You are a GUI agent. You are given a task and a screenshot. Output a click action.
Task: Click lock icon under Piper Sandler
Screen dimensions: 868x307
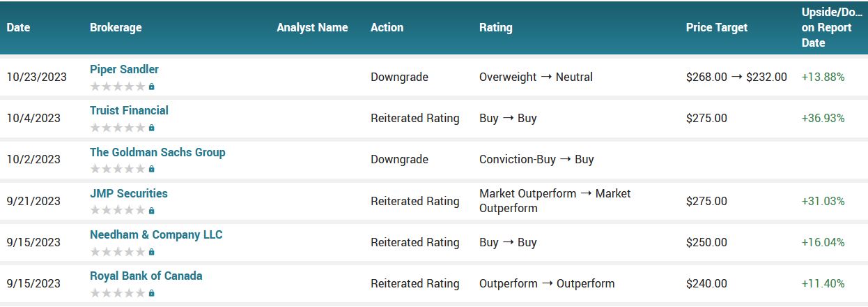pos(152,87)
